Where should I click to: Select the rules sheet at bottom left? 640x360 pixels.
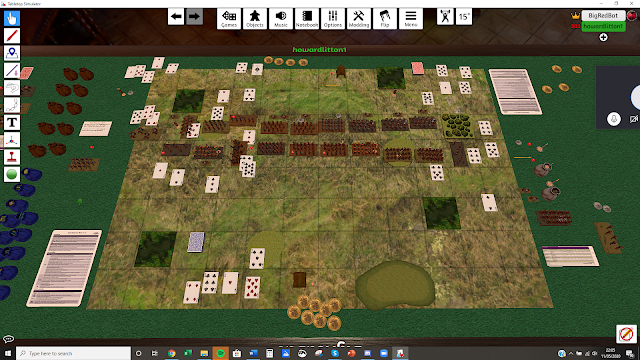(x=64, y=268)
